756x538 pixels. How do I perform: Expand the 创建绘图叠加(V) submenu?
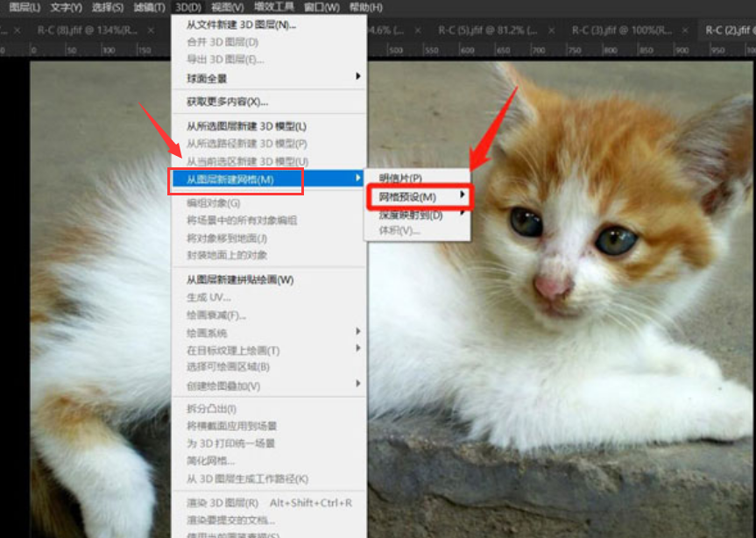coord(269,386)
